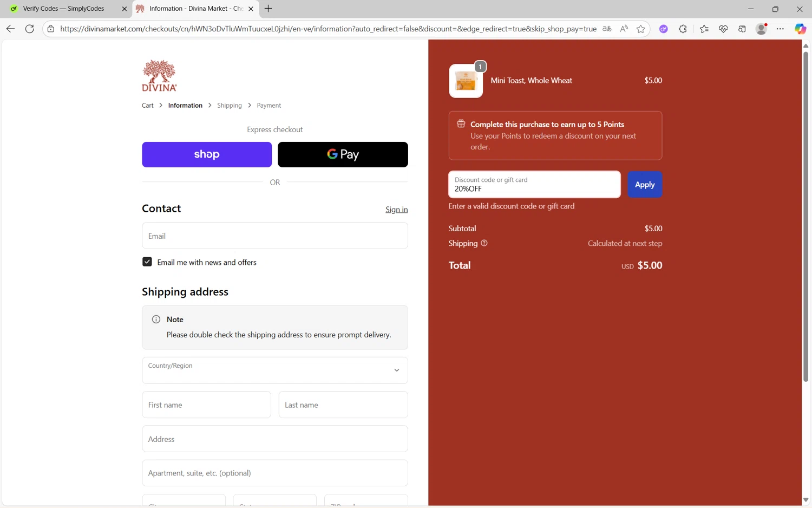Close the Verify Codes SimplyCodes tab
This screenshot has width=812, height=508.
124,9
